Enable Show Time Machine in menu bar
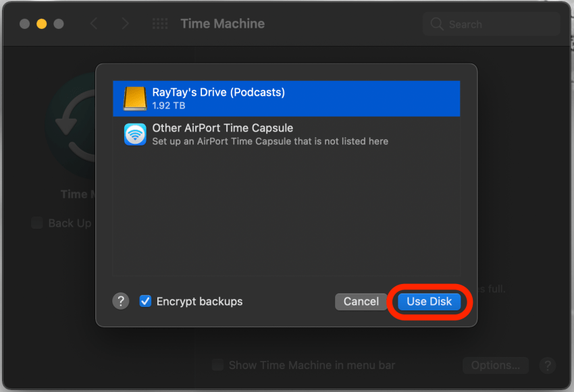Image resolution: width=574 pixels, height=392 pixels. (217, 365)
